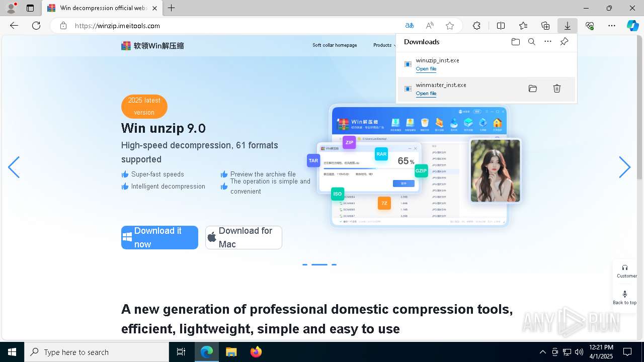Launch Firefox from taskbar

click(x=256, y=352)
